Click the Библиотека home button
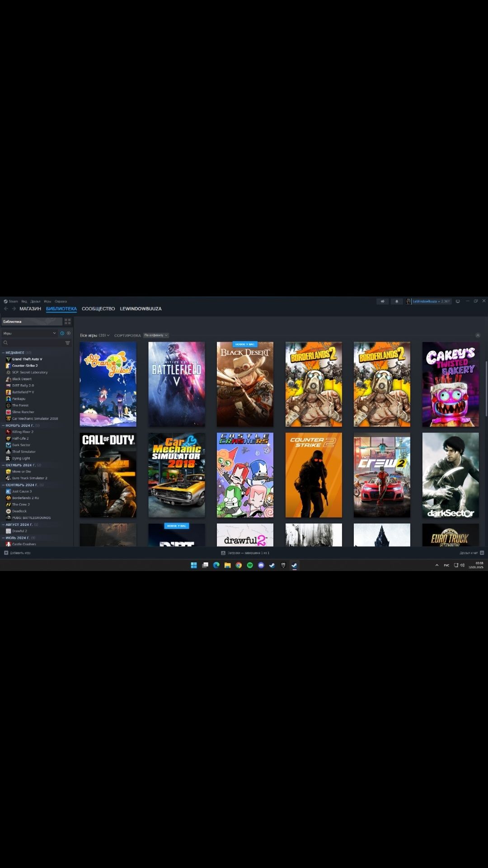Viewport: 488px width, 868px height. click(32, 321)
